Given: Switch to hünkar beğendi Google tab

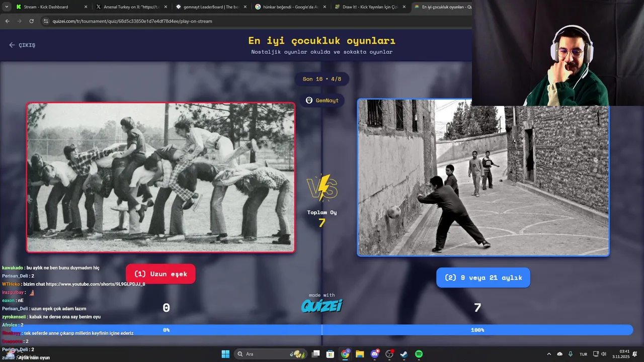Looking at the screenshot, I should click(290, 7).
